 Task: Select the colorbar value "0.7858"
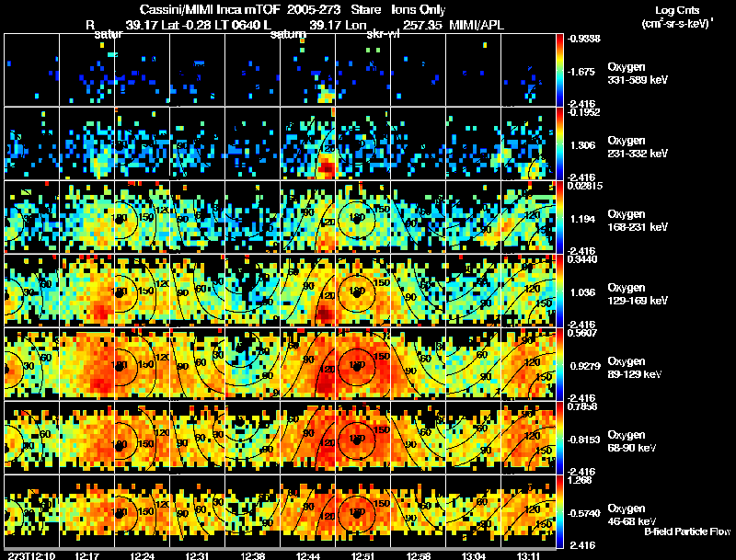pyautogui.click(x=583, y=407)
